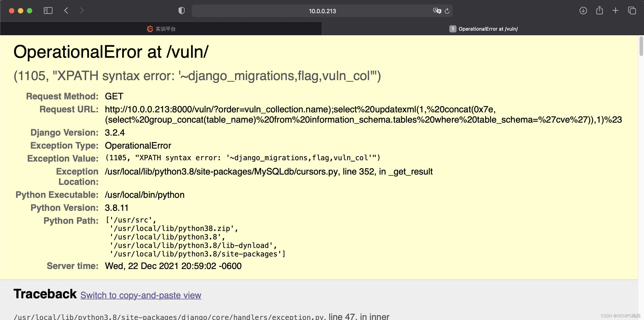Click the translate page icon
Screen dimensions: 644x320
click(x=437, y=11)
